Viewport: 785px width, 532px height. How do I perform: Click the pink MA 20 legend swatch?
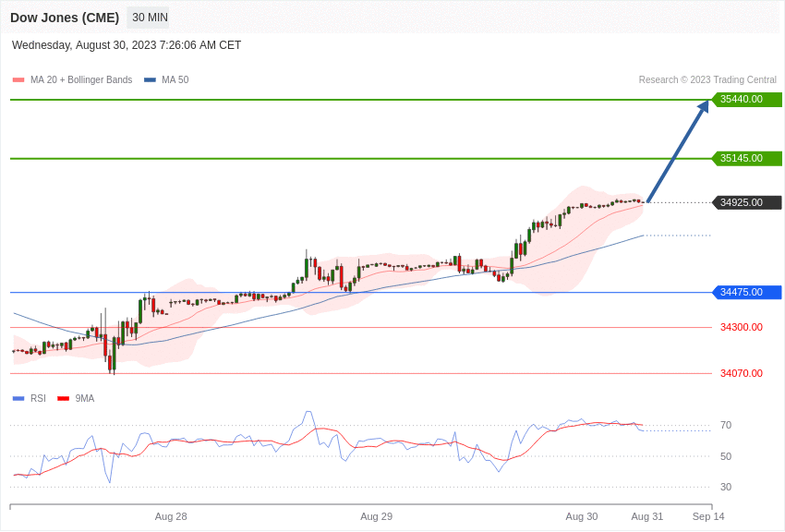point(18,80)
